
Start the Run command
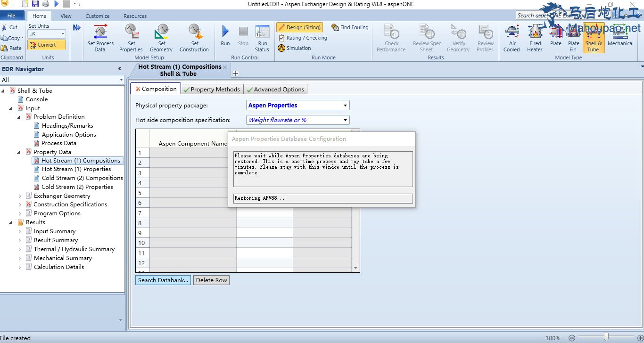[225, 36]
